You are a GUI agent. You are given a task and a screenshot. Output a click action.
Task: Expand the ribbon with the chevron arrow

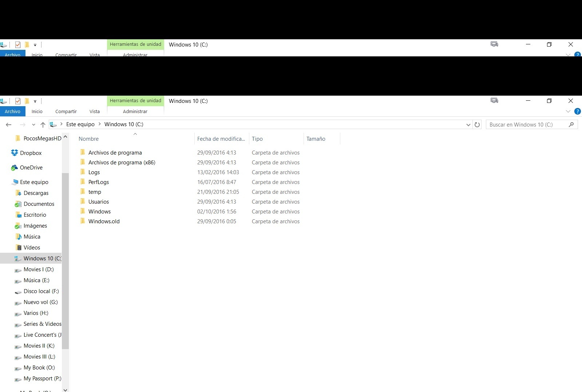coord(568,111)
